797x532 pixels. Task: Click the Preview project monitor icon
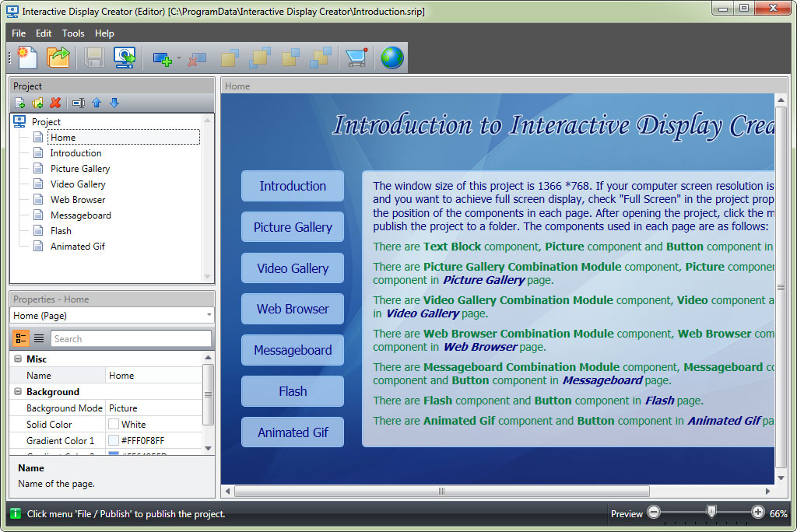125,58
